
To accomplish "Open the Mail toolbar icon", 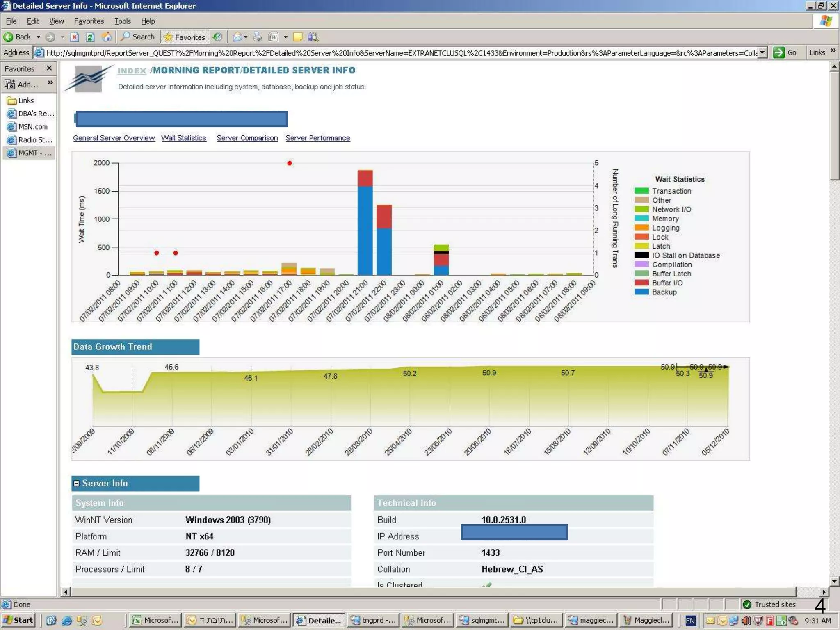I will pyautogui.click(x=237, y=37).
